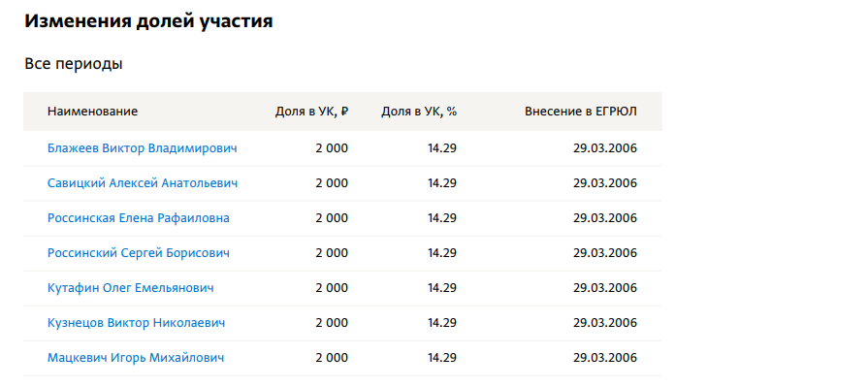Open Мацкевич Игорь Михайлович link
The image size is (868, 387).
click(x=136, y=358)
